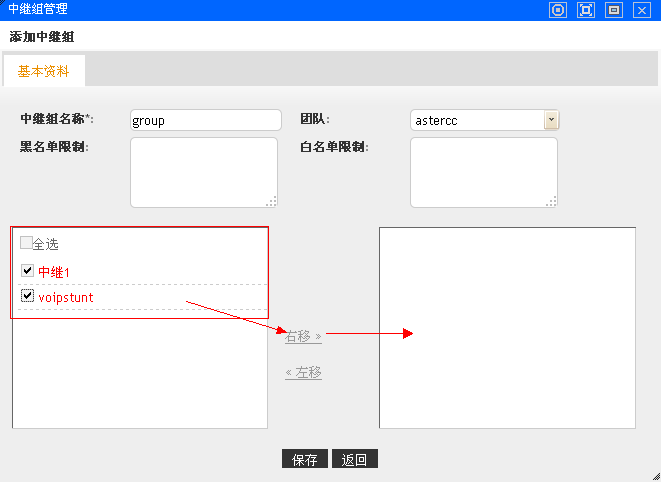This screenshot has height=482, width=661.
Task: Click inside the 黑名单限制 text area
Action: pos(203,172)
